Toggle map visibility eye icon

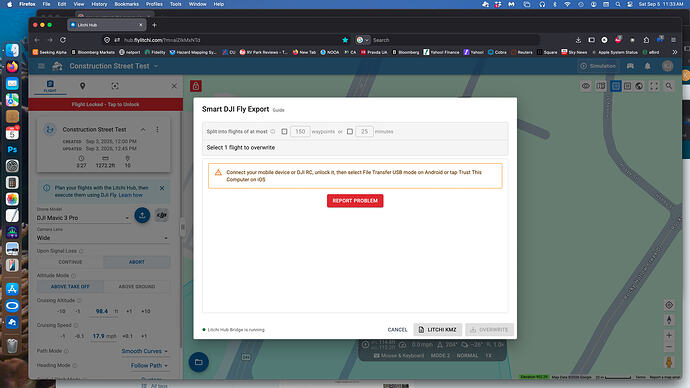click(x=586, y=86)
